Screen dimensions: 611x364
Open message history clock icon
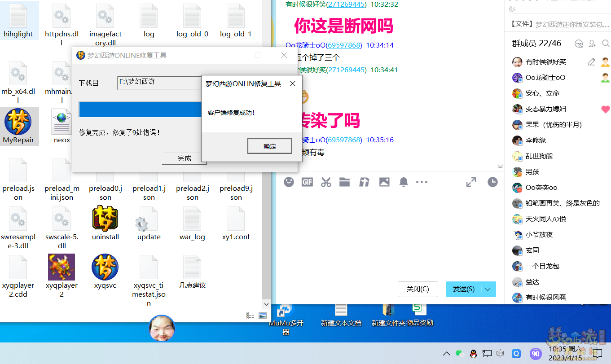tap(492, 182)
